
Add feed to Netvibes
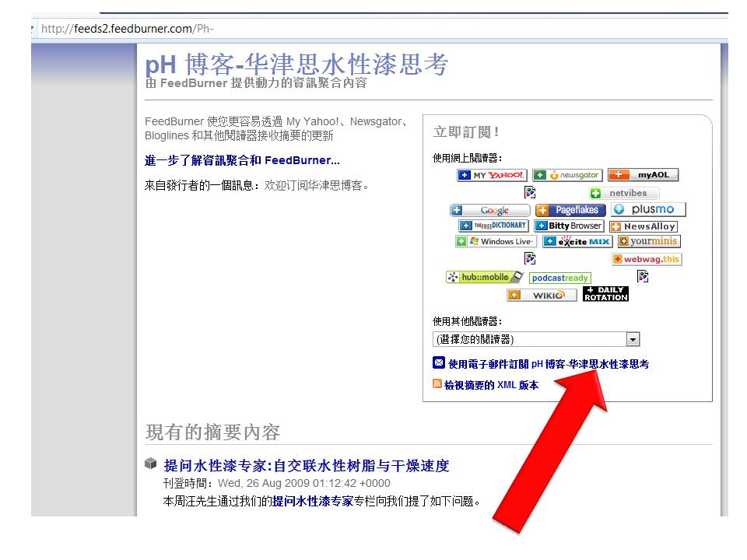[624, 193]
